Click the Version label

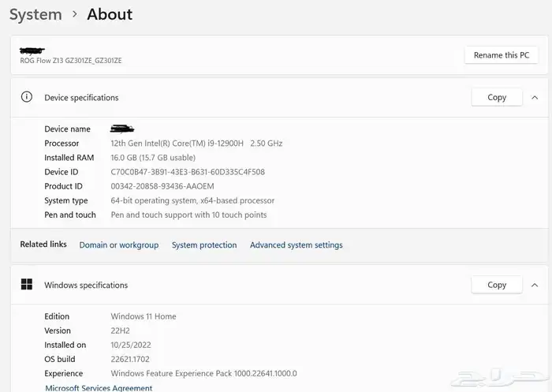coord(58,330)
